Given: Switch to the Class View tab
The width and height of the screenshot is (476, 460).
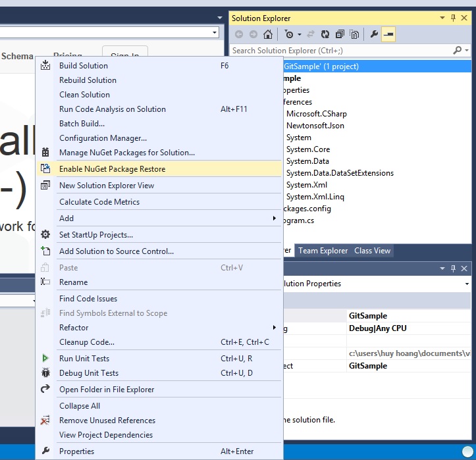Looking at the screenshot, I should click(372, 251).
